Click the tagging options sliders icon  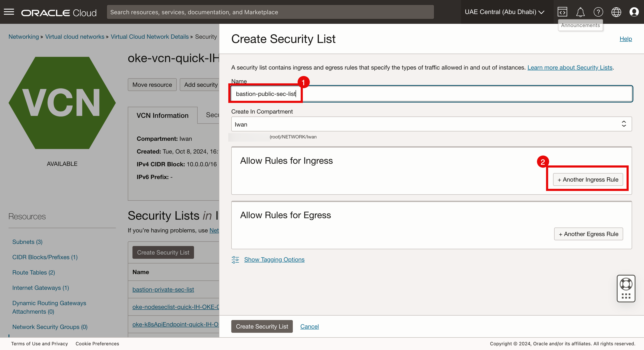tap(235, 260)
